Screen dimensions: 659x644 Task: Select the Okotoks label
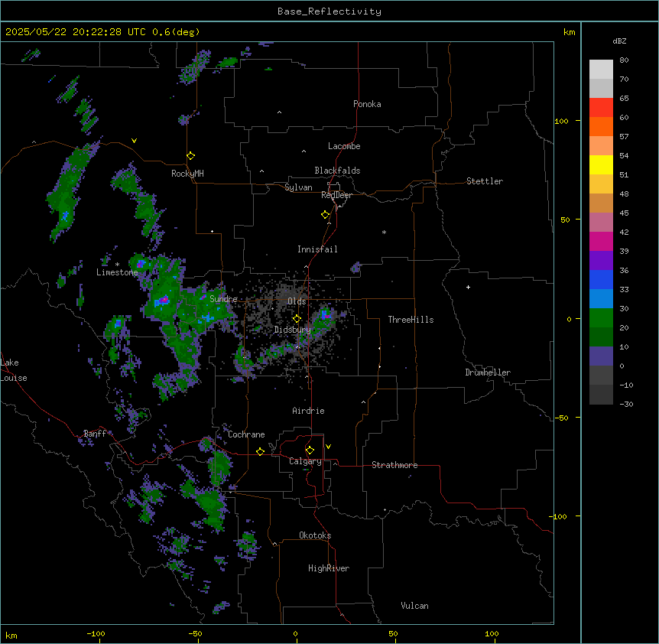coord(315,535)
